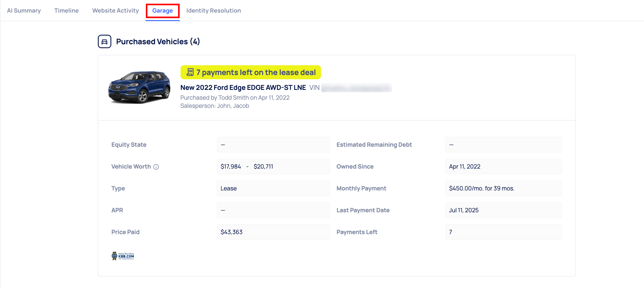
Task: Click the New 2022 Ford Edge title
Action: [x=243, y=88]
